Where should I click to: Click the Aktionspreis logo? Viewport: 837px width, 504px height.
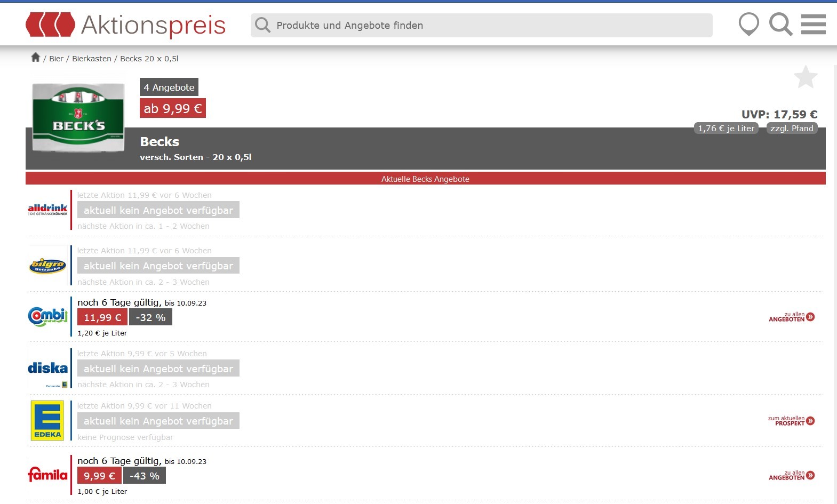[x=126, y=25]
